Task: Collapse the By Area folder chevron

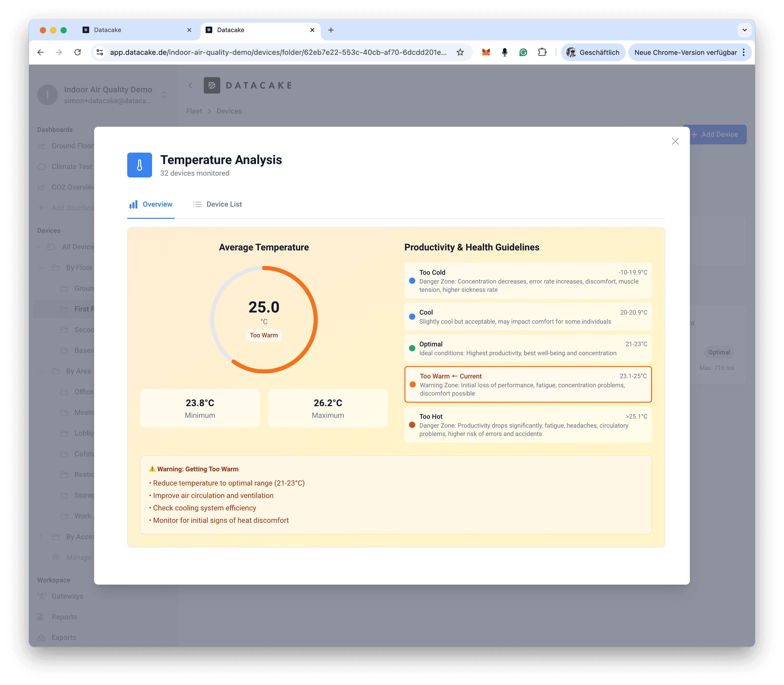Action: click(x=42, y=371)
